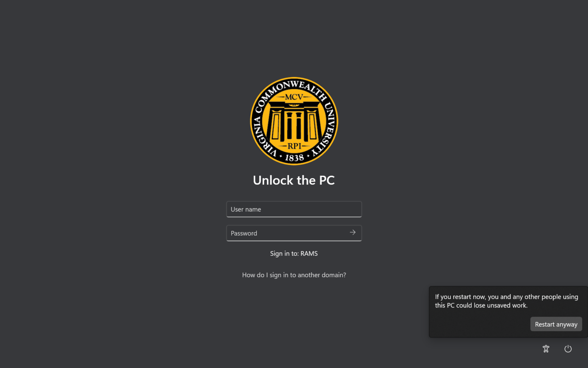Click the MCV seal emblem above Unlock the PC
The width and height of the screenshot is (588, 368).
tap(294, 121)
